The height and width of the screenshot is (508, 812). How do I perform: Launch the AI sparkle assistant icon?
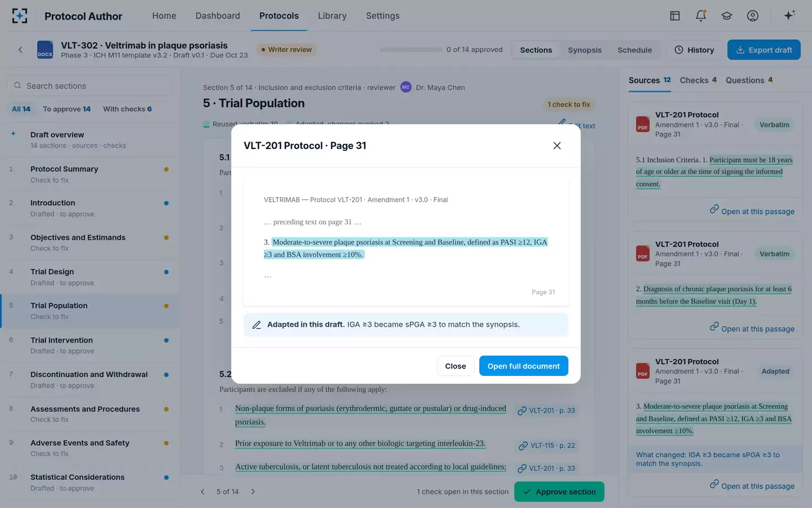[789, 15]
